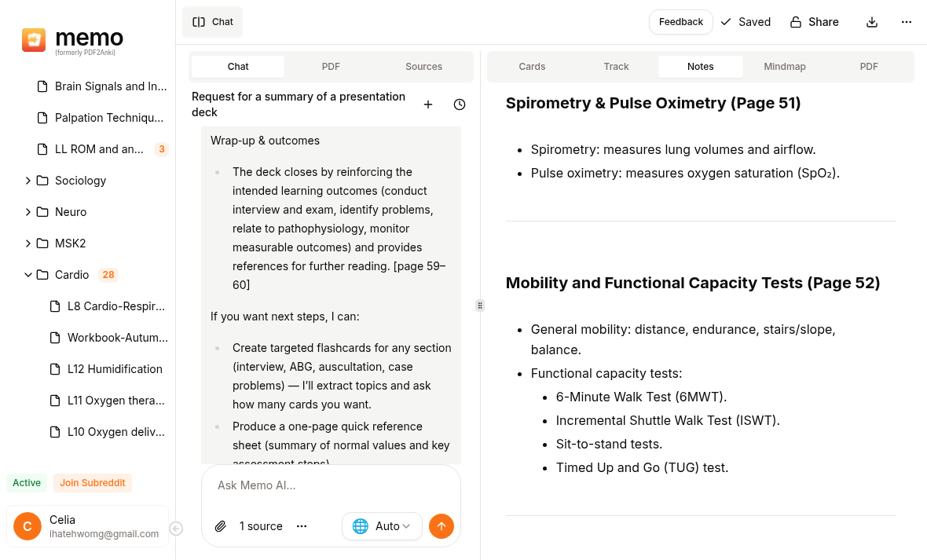Open the top-right three-dot menu
Viewport: 927px width, 560px height.
pos(907,22)
